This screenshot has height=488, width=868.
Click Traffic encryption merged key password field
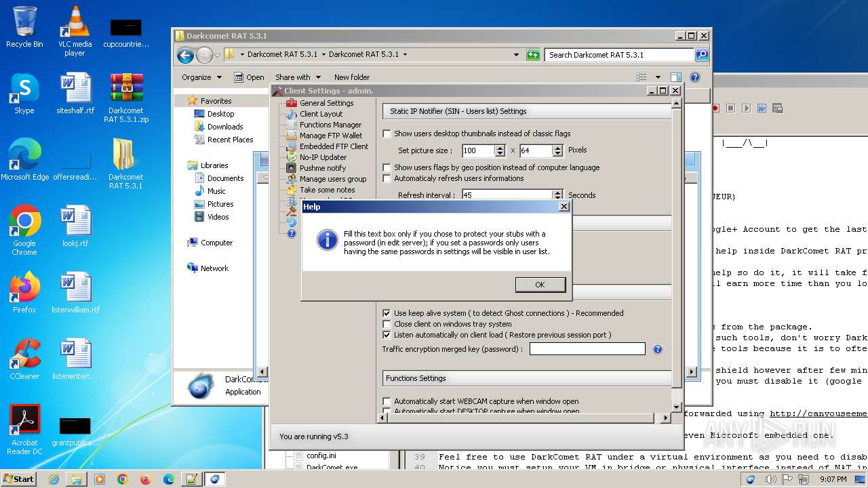(x=587, y=349)
